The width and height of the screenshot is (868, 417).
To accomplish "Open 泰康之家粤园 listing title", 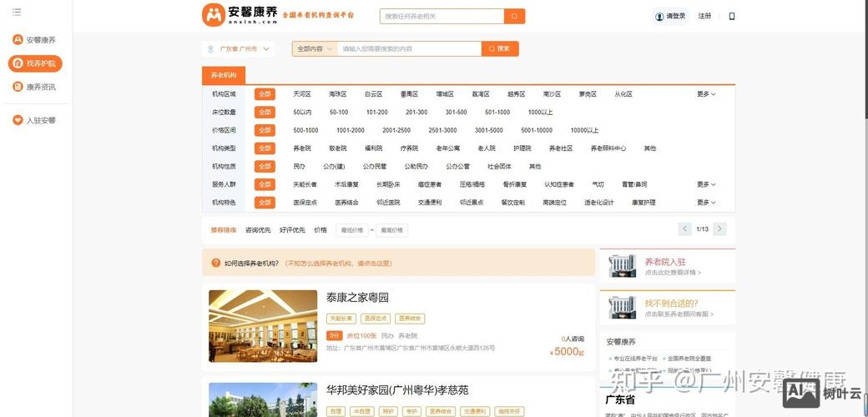I will (357, 298).
